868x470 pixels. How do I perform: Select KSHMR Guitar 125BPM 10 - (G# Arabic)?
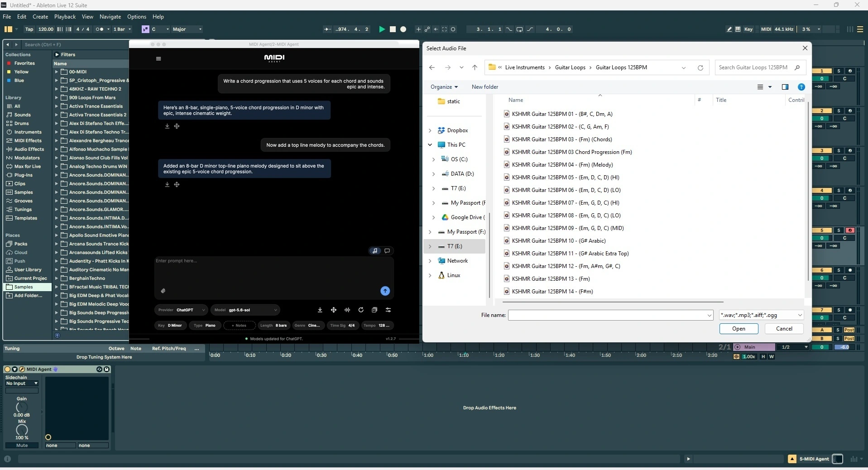click(559, 241)
